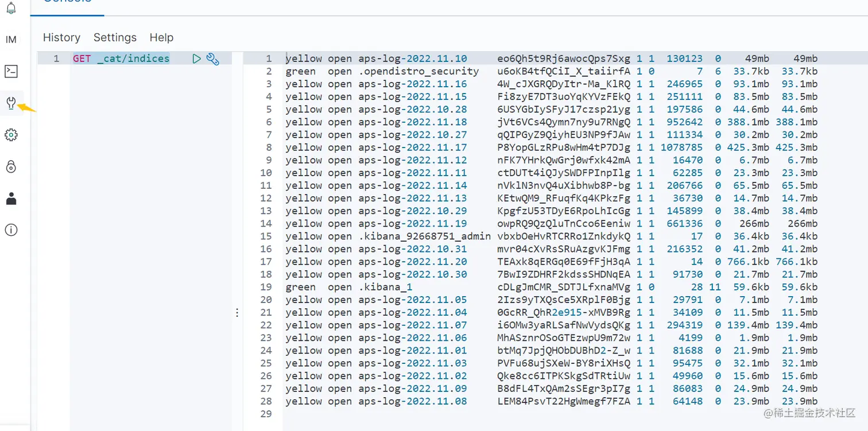Image resolution: width=868 pixels, height=431 pixels.
Task: Click the aps-log-2022.11.09 index name
Action: click(413, 389)
